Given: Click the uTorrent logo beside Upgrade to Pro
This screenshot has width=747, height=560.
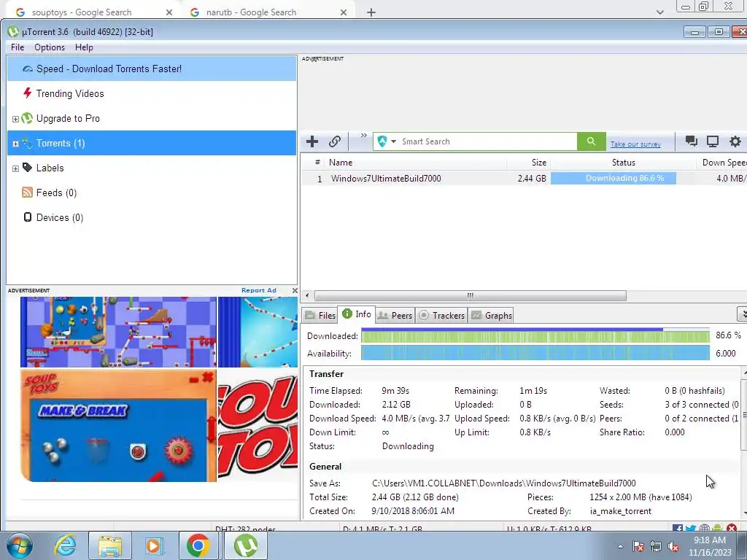Looking at the screenshot, I should coord(27,118).
